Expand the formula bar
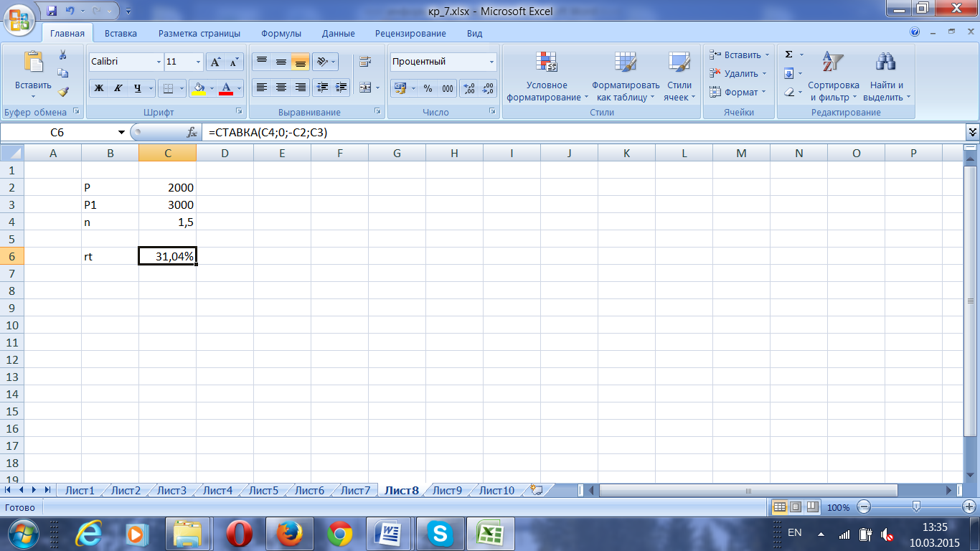 (973, 132)
